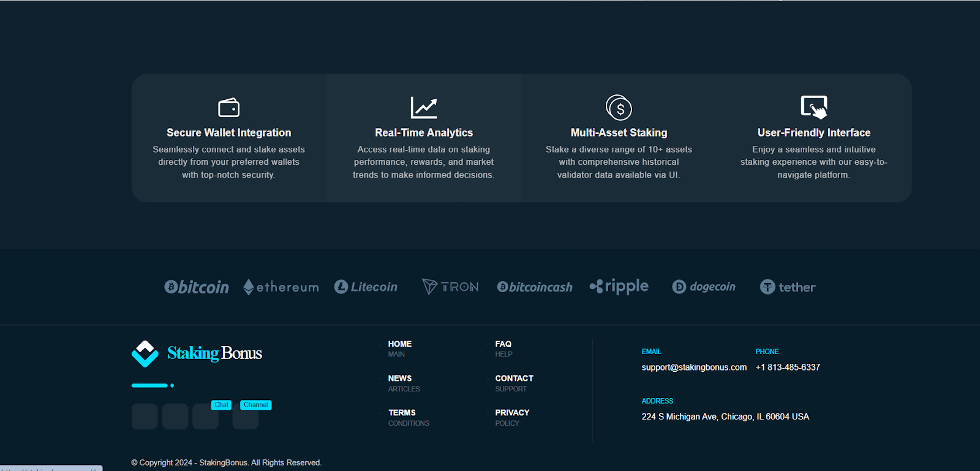The image size is (980, 471).
Task: Go to the News articles page
Action: click(400, 379)
